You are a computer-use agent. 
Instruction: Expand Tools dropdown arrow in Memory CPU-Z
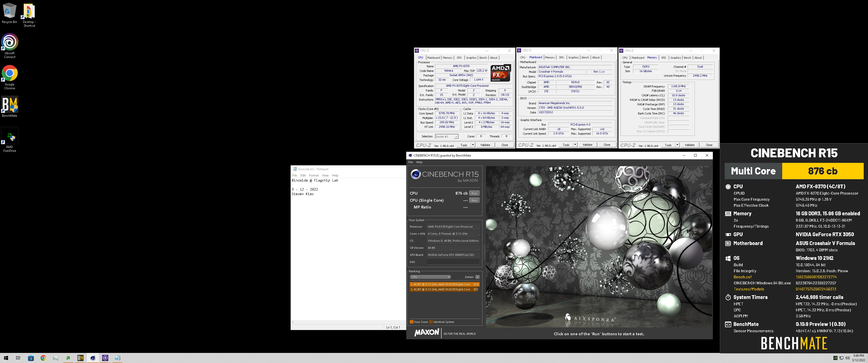(x=677, y=145)
